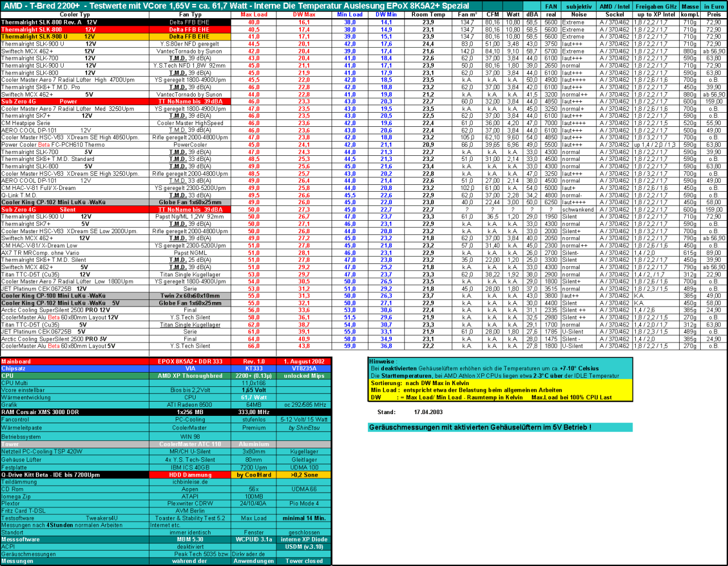
Task: Click the red 'Mainboard' label cell
Action: click(75, 361)
